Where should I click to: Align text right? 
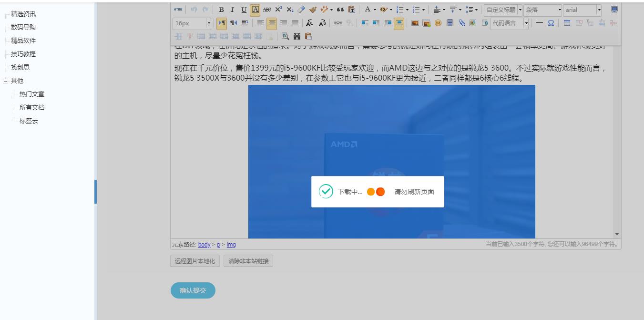(284, 23)
